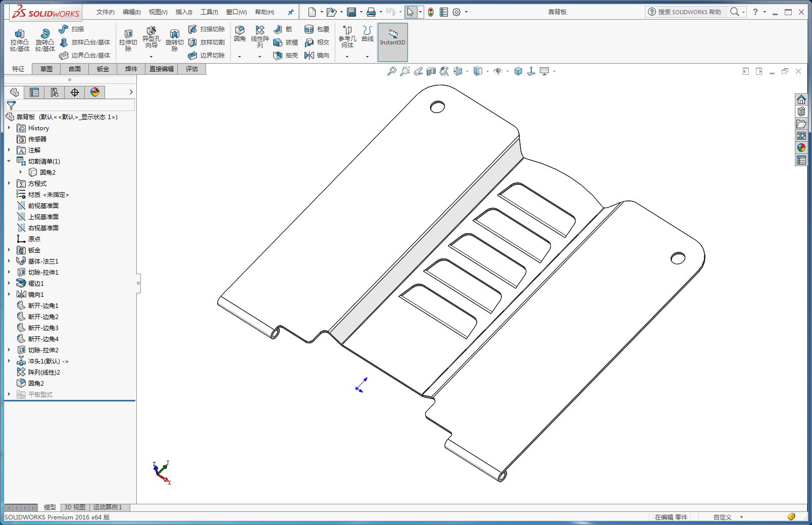Open the 曲线 curves tool
Screen dimensions: 812x525
(368, 34)
